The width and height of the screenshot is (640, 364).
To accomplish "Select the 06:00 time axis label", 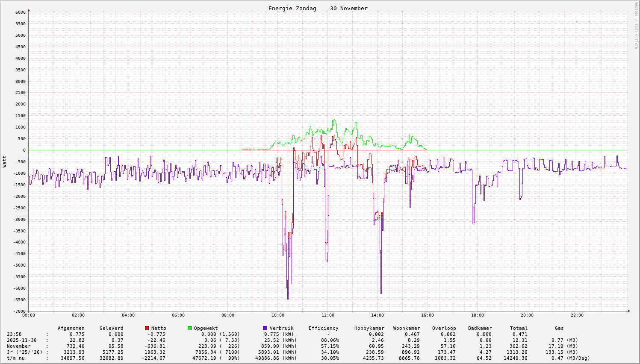I will click(x=178, y=315).
